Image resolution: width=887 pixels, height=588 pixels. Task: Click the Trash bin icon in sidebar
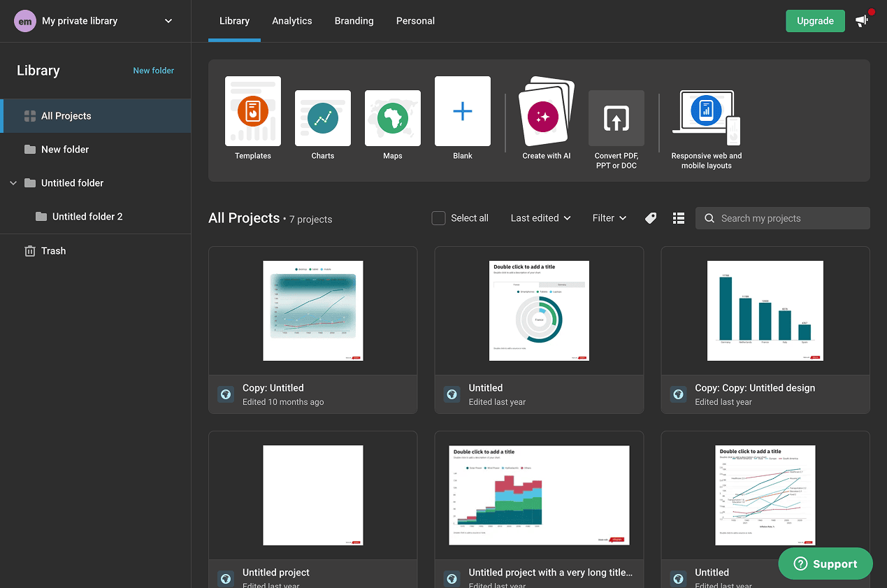30,250
